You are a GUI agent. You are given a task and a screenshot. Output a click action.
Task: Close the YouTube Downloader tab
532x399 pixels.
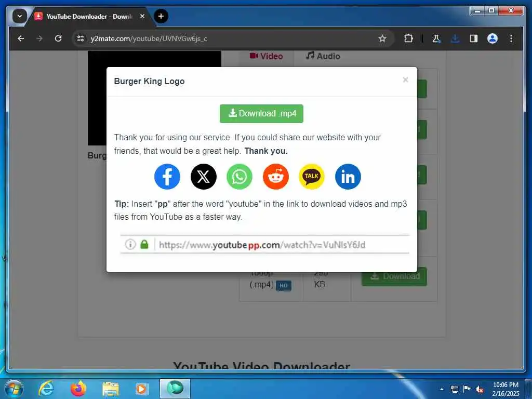coord(142,16)
